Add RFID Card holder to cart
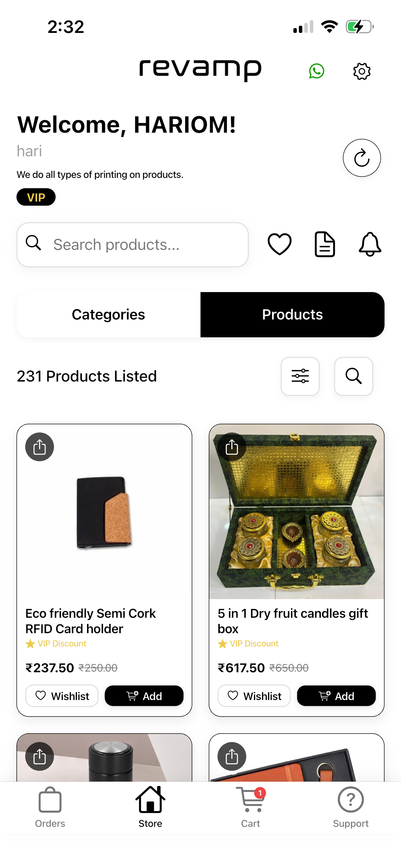 tap(144, 696)
